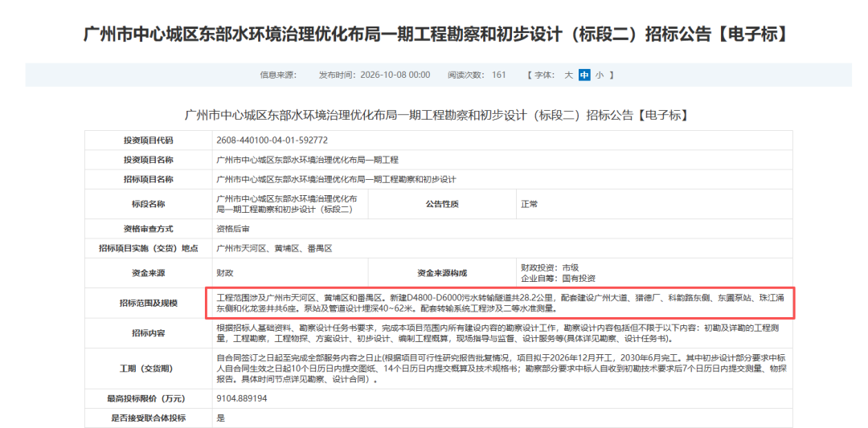Viewport: 868px width, 428px height.
Task: Click the 资金来源构成 label cell
Action: [442, 273]
